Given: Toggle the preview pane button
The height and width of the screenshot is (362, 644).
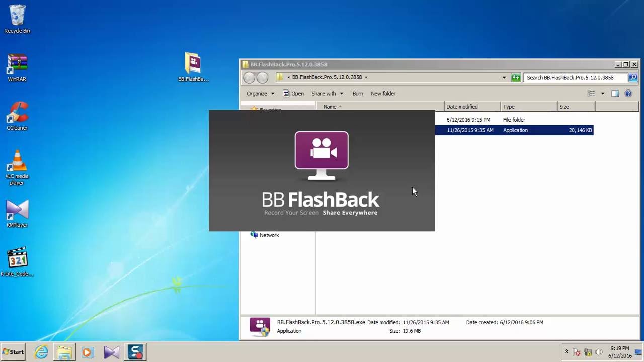Looking at the screenshot, I should tap(615, 94).
